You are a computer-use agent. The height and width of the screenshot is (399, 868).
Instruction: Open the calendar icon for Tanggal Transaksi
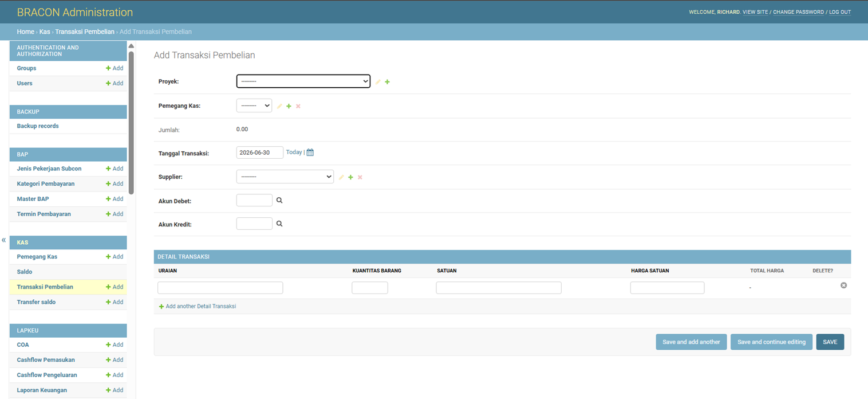click(x=310, y=152)
